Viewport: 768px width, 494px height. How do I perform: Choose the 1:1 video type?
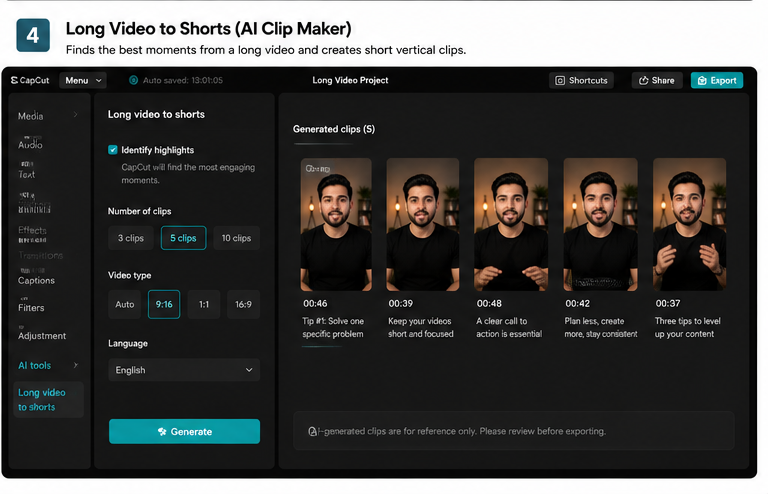204,304
